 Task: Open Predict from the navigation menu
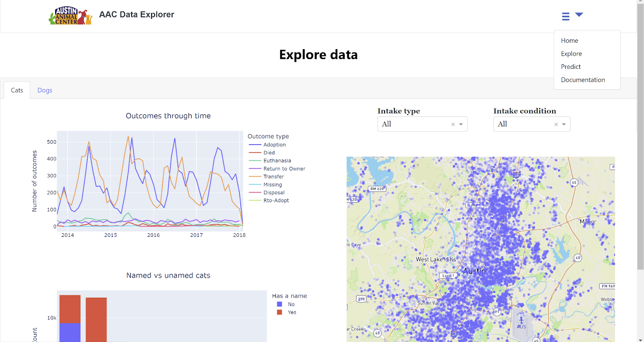tap(571, 67)
